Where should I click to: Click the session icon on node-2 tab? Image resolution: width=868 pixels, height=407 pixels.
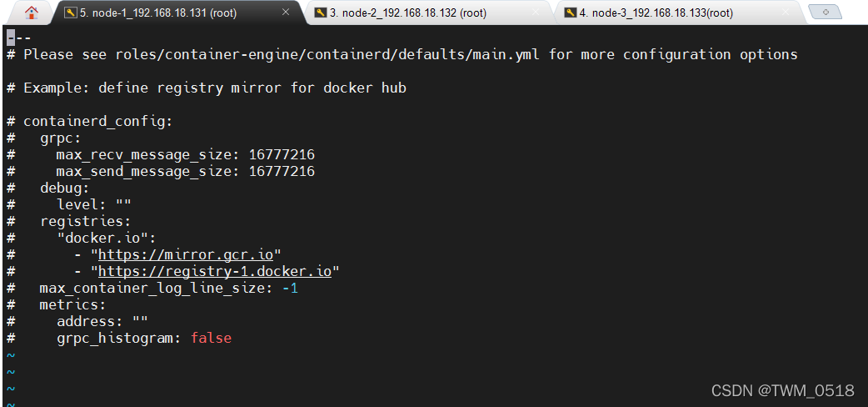320,13
